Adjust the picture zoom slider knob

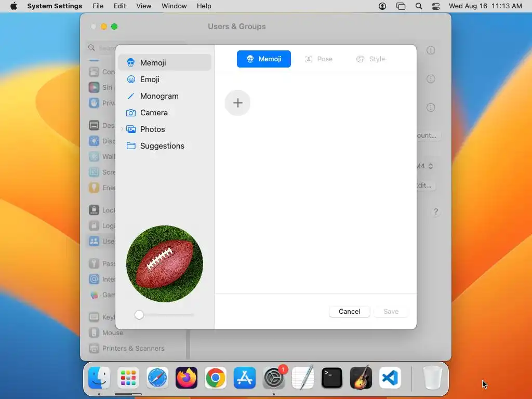pos(139,314)
